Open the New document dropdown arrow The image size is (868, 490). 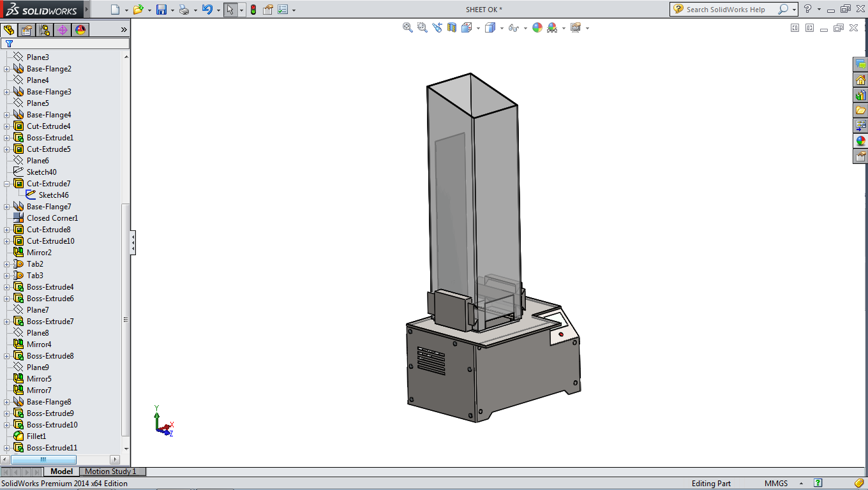126,10
